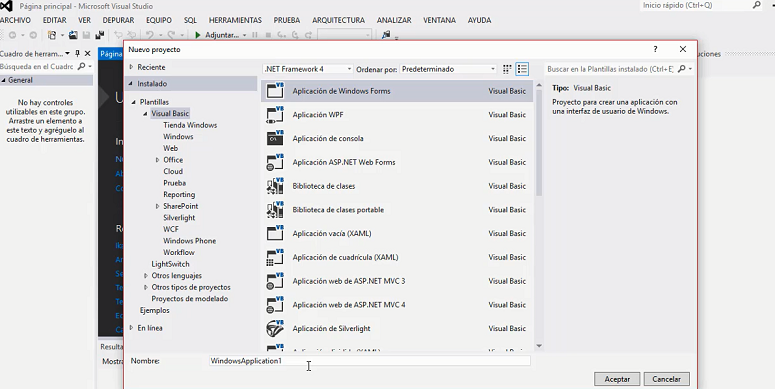The image size is (775, 389).
Task: Collapse the Plantillas tree node
Action: point(133,102)
